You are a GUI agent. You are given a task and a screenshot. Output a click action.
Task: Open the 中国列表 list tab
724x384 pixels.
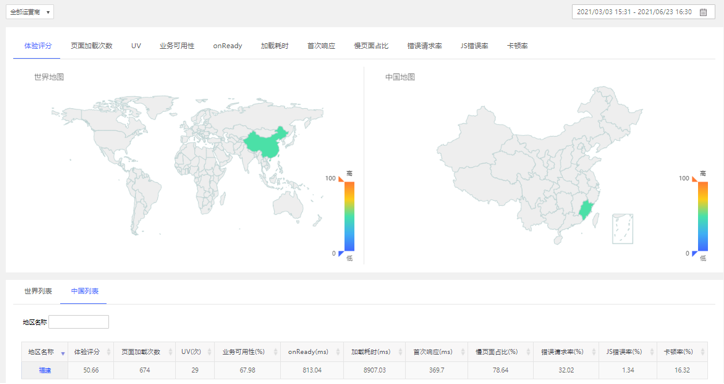(x=84, y=291)
